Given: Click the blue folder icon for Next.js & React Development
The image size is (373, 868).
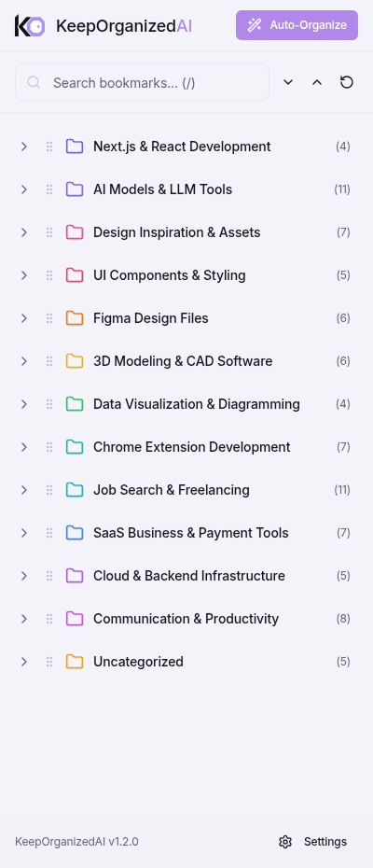Looking at the screenshot, I should click(75, 147).
